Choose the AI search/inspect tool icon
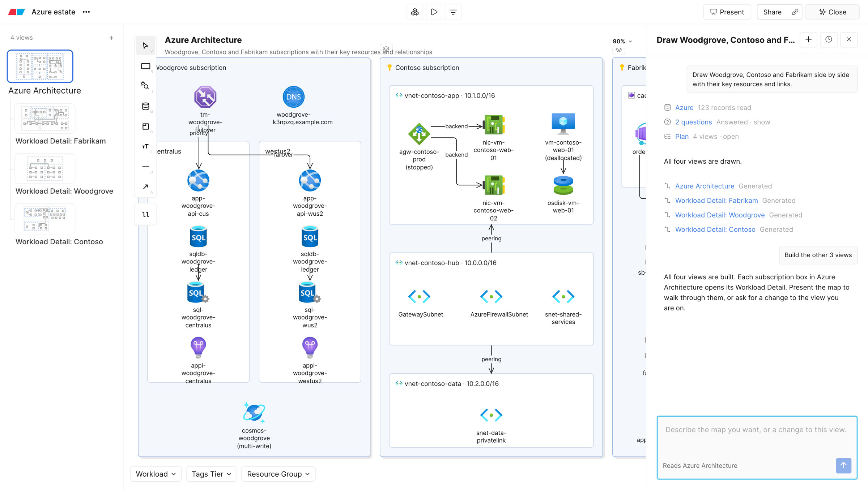This screenshot has width=868, height=490. pos(145,86)
